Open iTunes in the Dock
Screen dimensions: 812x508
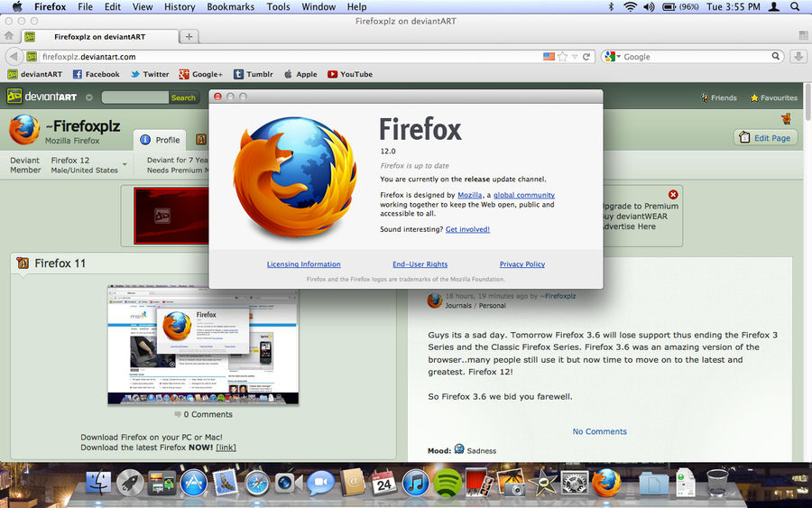pos(415,483)
